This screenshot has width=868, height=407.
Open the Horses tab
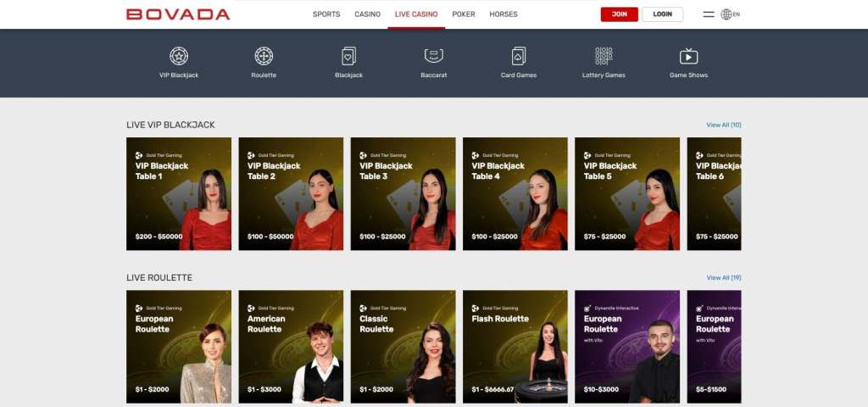point(504,14)
